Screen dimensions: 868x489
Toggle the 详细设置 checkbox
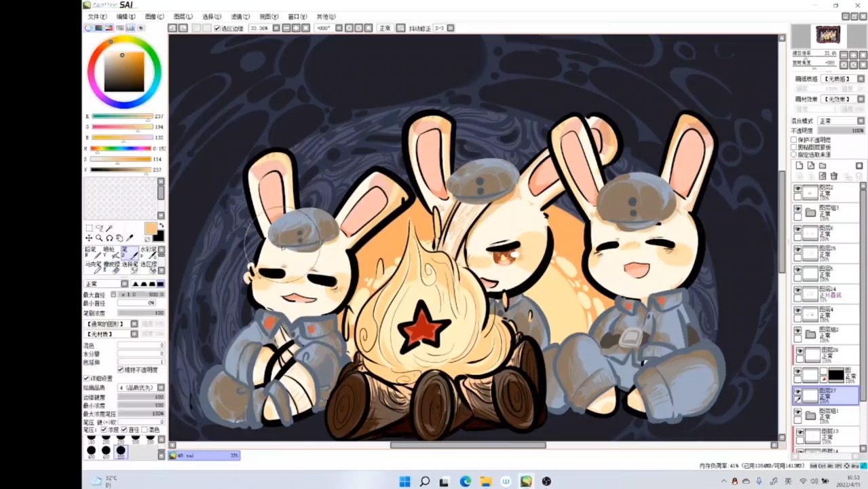click(x=87, y=378)
